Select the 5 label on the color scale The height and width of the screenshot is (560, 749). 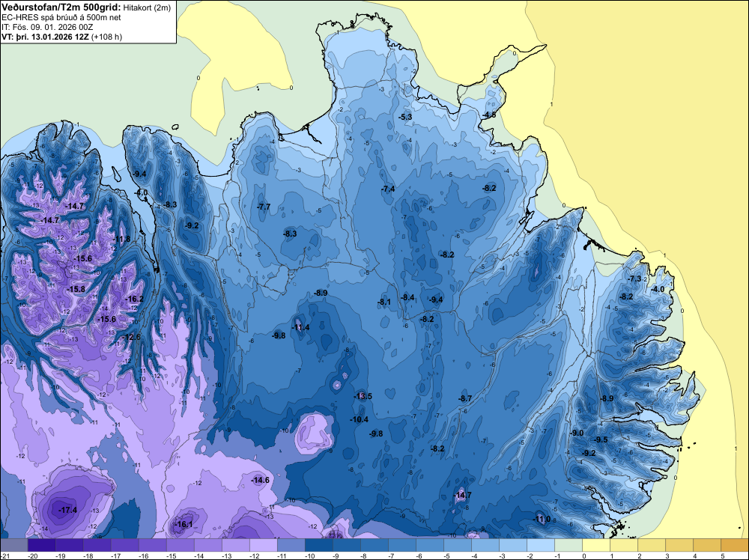[722, 556]
